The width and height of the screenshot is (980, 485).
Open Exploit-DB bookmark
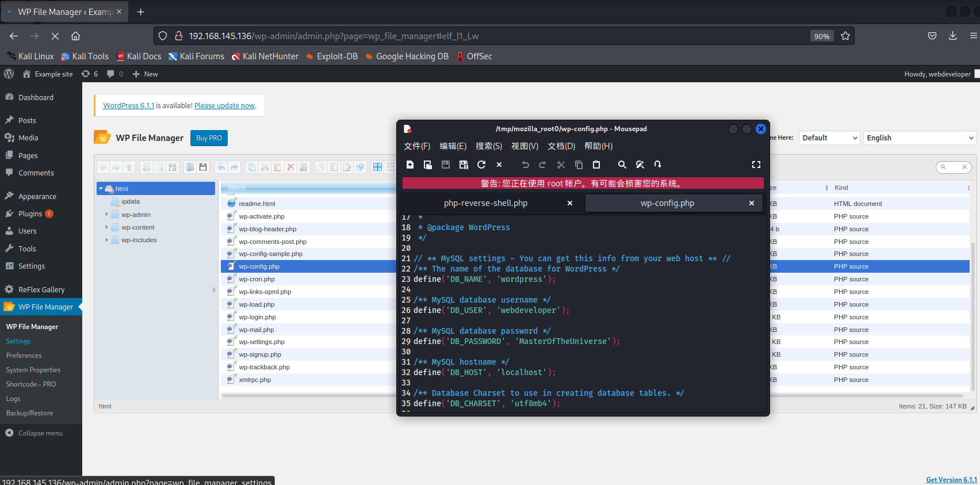click(332, 56)
